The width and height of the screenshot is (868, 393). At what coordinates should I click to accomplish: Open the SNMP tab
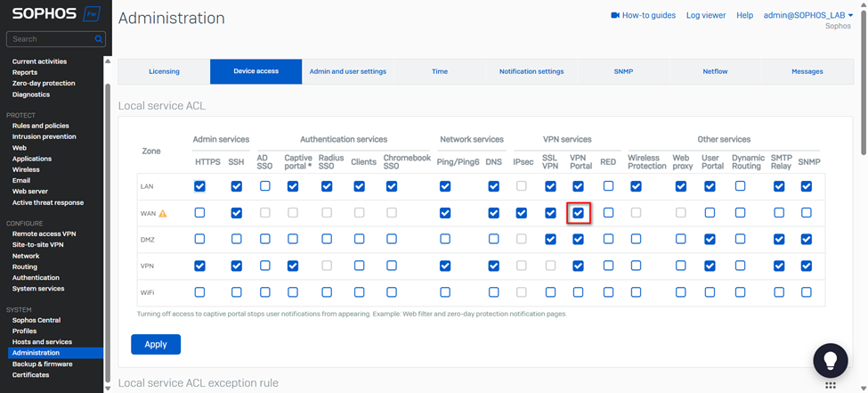point(623,71)
